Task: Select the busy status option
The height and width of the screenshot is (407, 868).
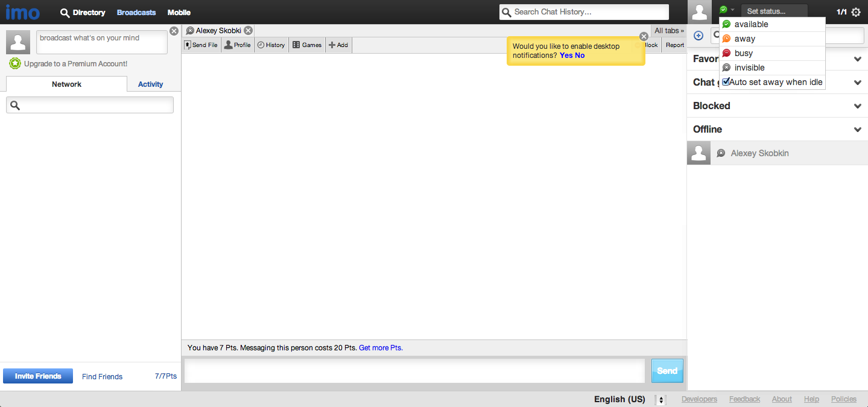Action: click(772, 53)
